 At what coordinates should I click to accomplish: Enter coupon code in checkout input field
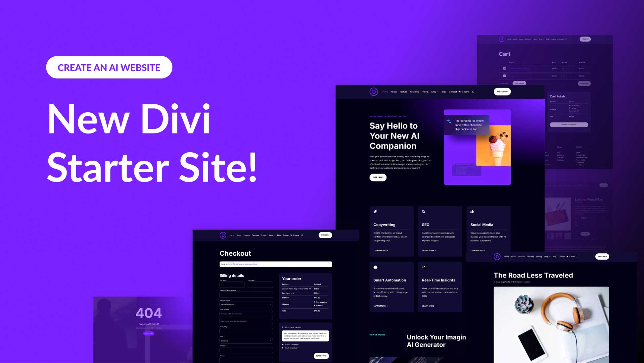(x=275, y=264)
